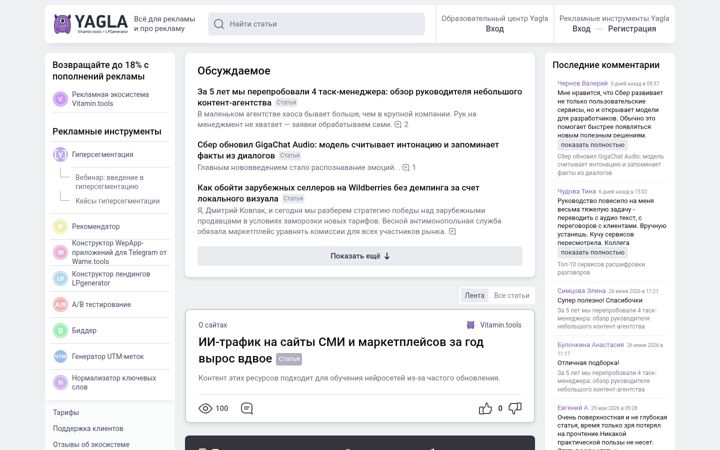Open Кейсы гиперсегментации sub-item
Screen dimensions: 720x450
click(118, 201)
